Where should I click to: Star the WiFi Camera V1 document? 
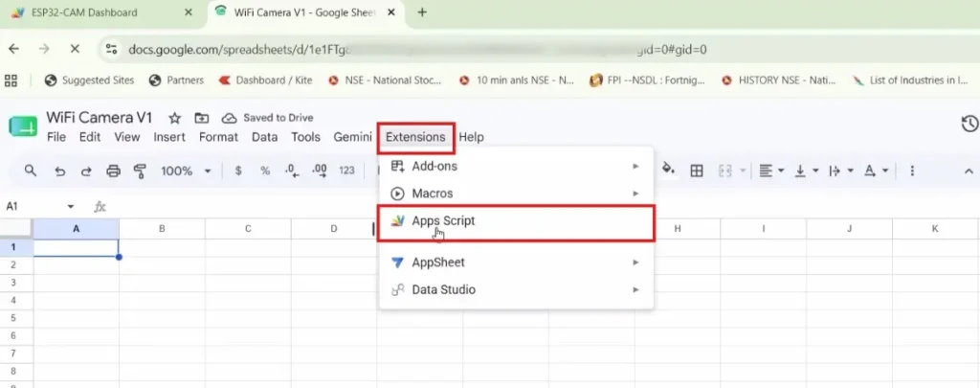coord(175,118)
